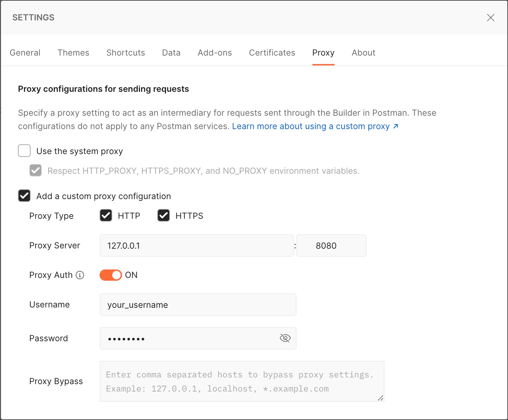
Task: Open the custom proxy documentation link
Action: [311, 126]
